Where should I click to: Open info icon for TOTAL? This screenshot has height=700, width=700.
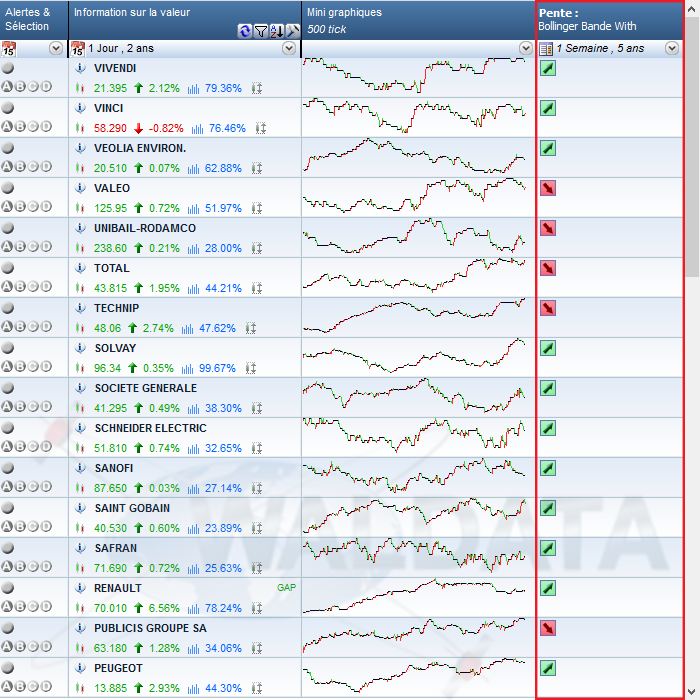(80, 268)
